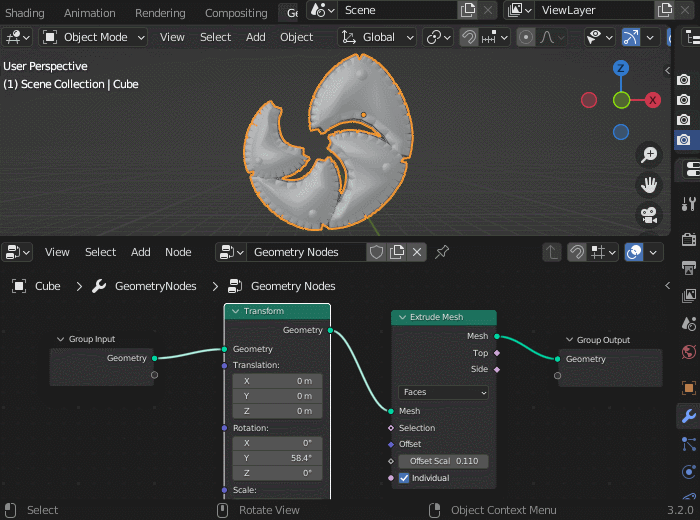700x520 pixels.
Task: Pin the Geometry Nodes node tree
Action: [x=442, y=252]
